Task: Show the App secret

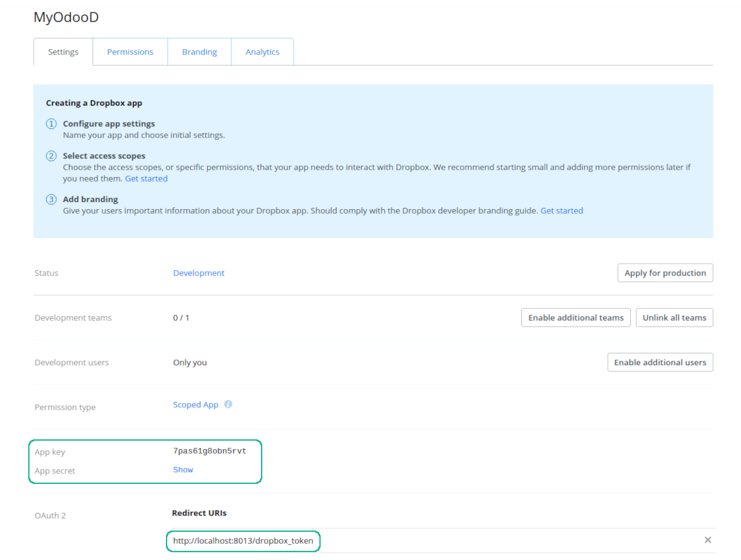Action: tap(183, 470)
